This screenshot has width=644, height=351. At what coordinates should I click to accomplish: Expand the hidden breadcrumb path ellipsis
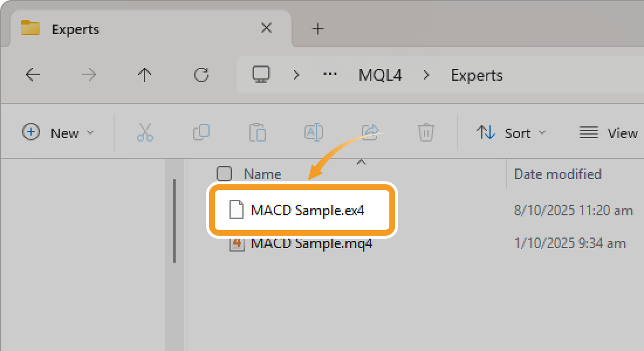pyautogui.click(x=331, y=75)
